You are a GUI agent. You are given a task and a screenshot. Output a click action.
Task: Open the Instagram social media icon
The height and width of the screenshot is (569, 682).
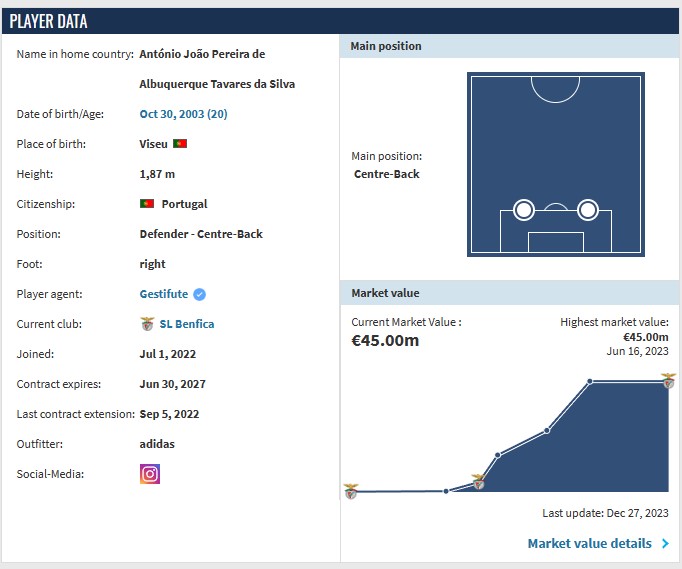[x=150, y=474]
